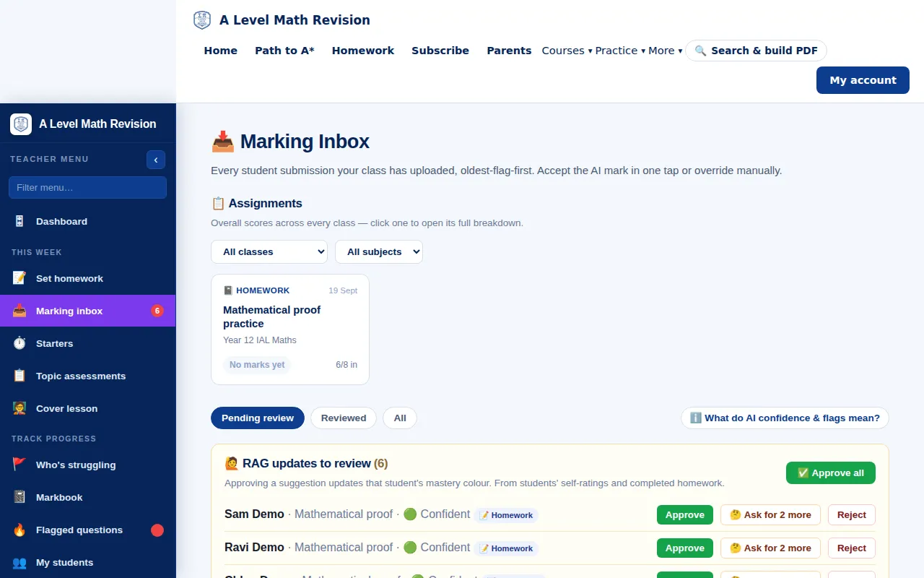Approve Sam Demo's RAG update
The image size is (924, 578).
(685, 515)
